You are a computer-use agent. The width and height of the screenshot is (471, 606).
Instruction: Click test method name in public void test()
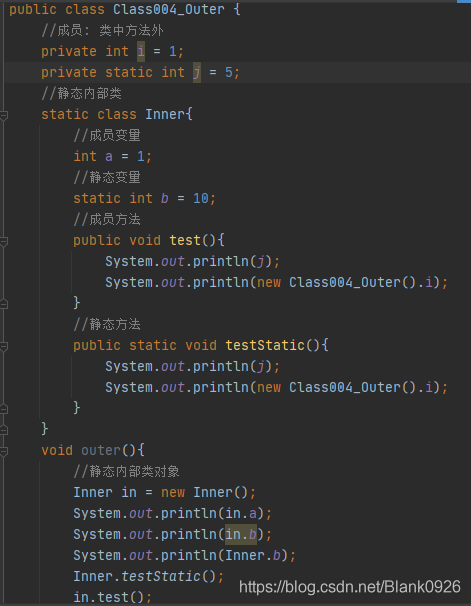(x=185, y=240)
